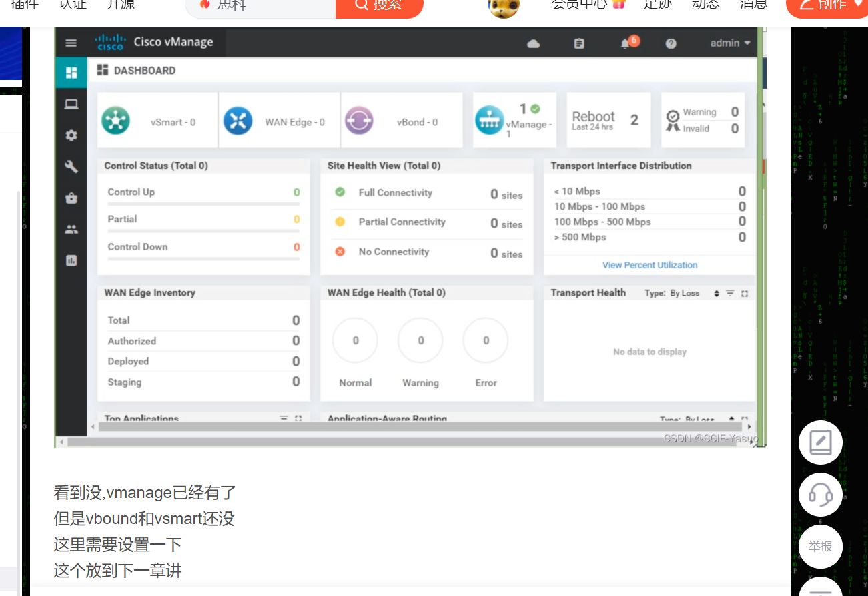Click the inner scrollbar right arrow
The width and height of the screenshot is (868, 596).
click(749, 427)
